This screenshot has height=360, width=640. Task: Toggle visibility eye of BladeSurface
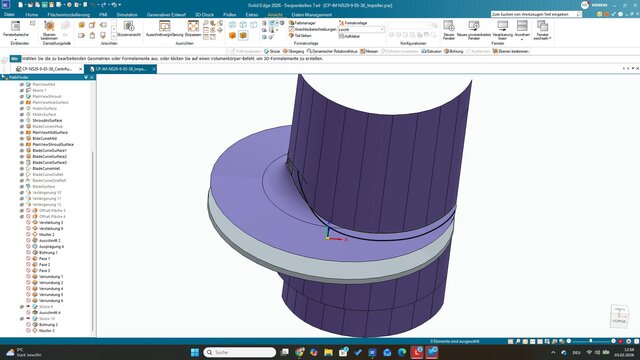(22, 187)
